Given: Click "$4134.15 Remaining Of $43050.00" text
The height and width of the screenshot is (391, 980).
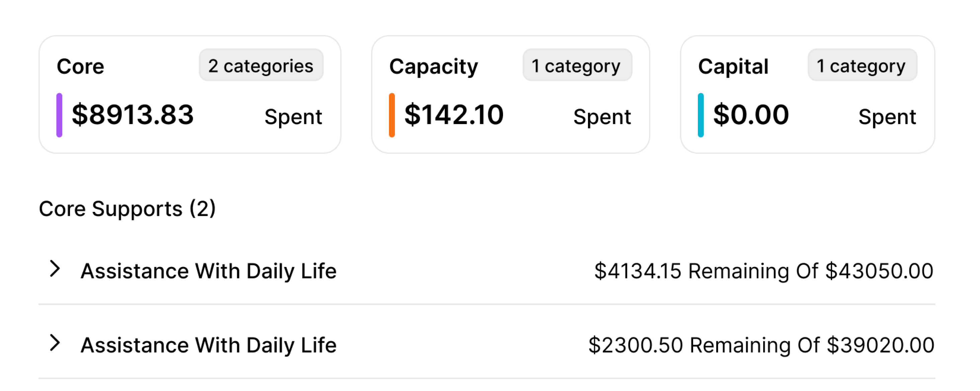Looking at the screenshot, I should point(763,271).
